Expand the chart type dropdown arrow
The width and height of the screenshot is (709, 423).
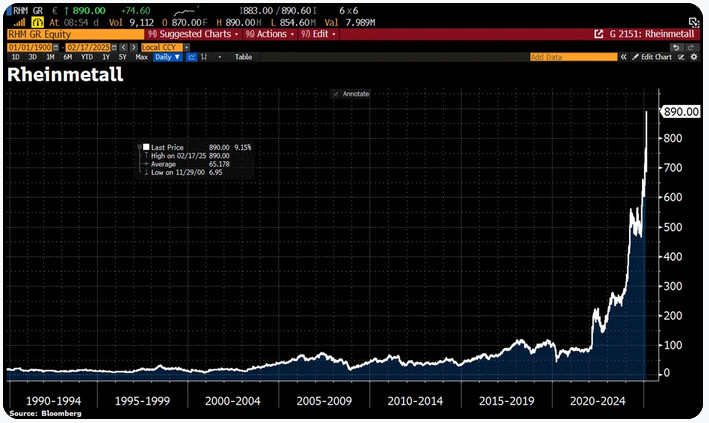[220, 57]
